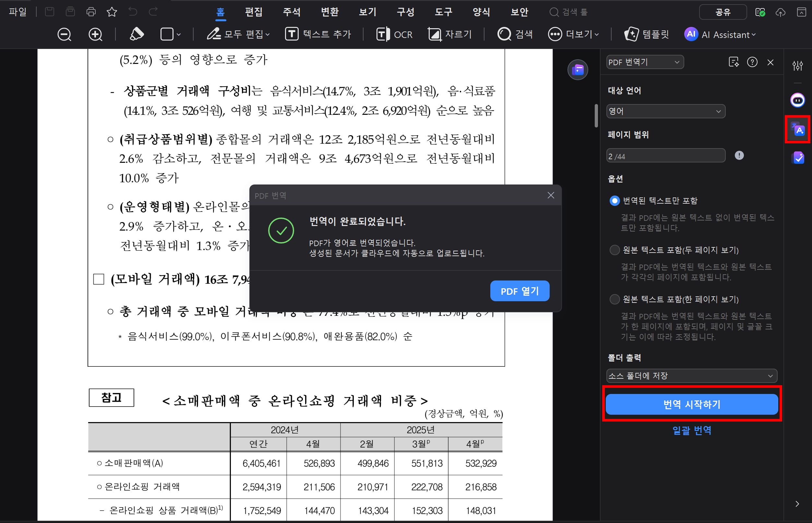Switch to the 보안 tab
Image resolution: width=812 pixels, height=523 pixels.
coord(519,12)
